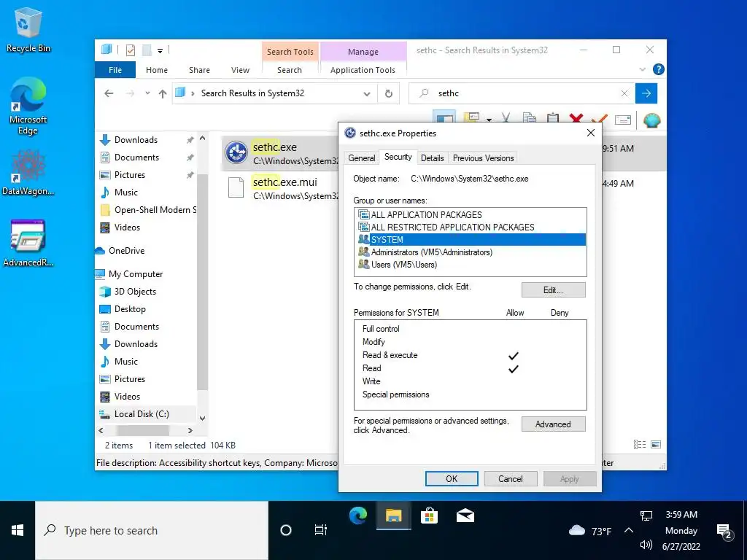Open the AdvancedR... desktop shortcut

(28, 243)
